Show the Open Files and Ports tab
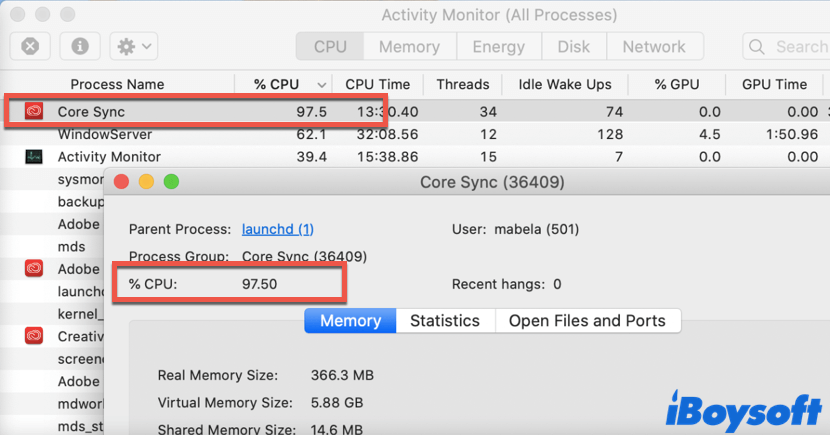 (x=587, y=321)
